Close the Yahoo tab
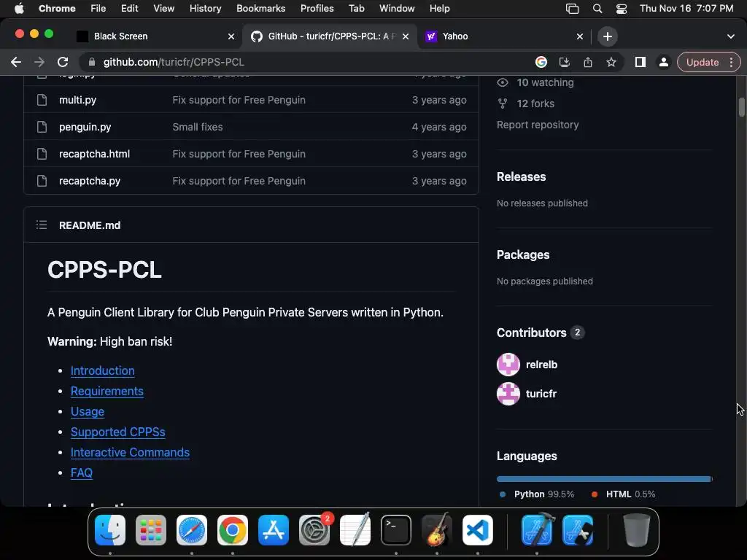Screen dimensions: 747x560 click(x=580, y=36)
